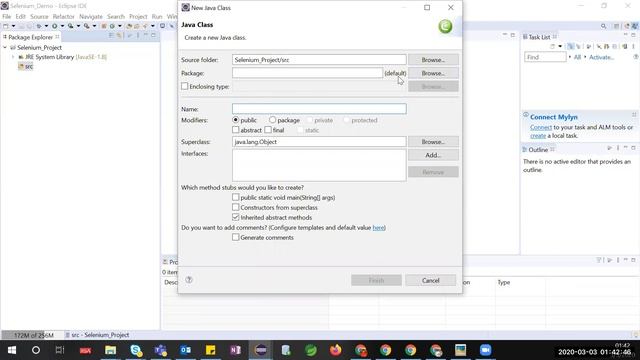Select the Outline tab

538,149
